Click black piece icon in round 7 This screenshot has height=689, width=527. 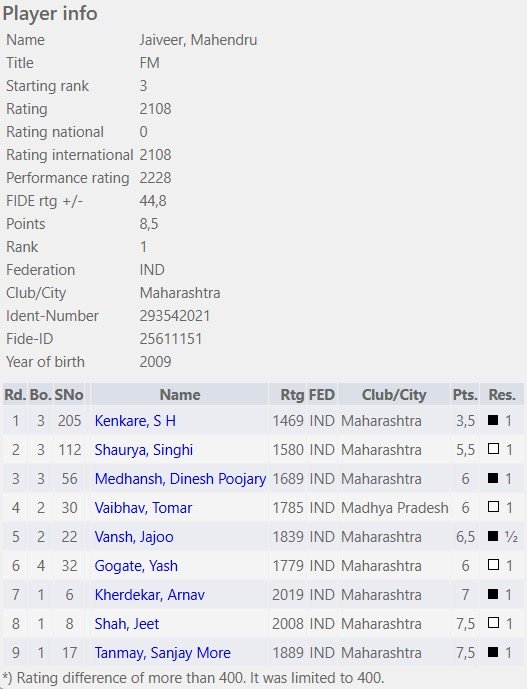[x=493, y=594]
